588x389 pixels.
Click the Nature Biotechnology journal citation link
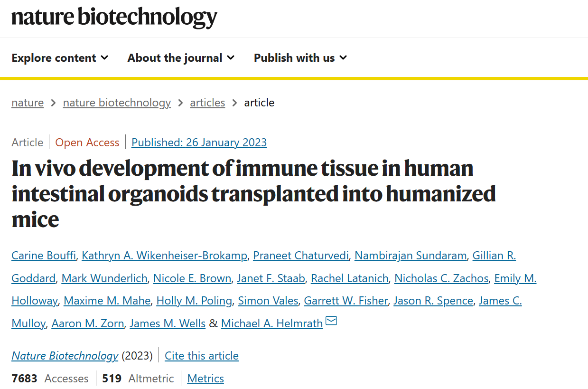(65, 356)
